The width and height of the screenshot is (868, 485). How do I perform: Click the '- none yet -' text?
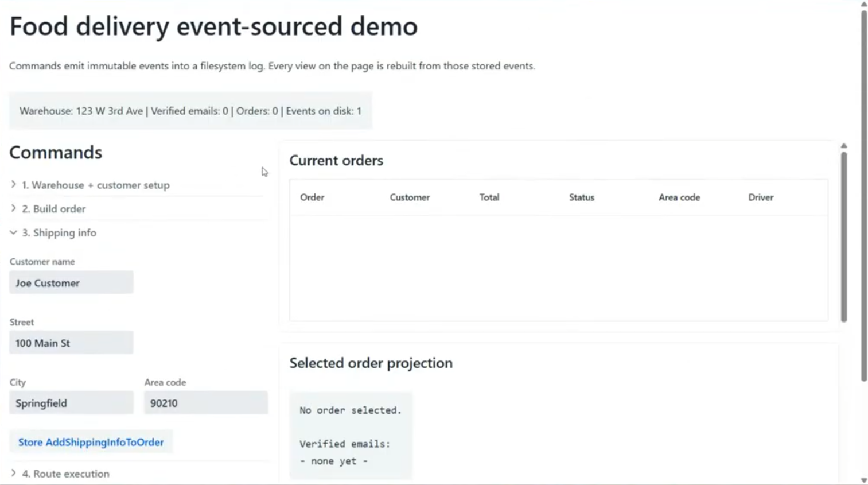tap(333, 461)
